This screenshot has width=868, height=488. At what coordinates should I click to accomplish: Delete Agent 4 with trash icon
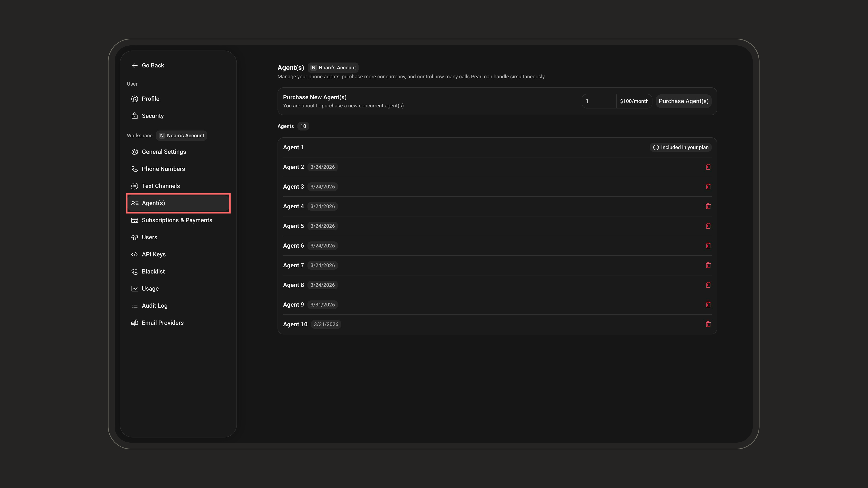(708, 206)
